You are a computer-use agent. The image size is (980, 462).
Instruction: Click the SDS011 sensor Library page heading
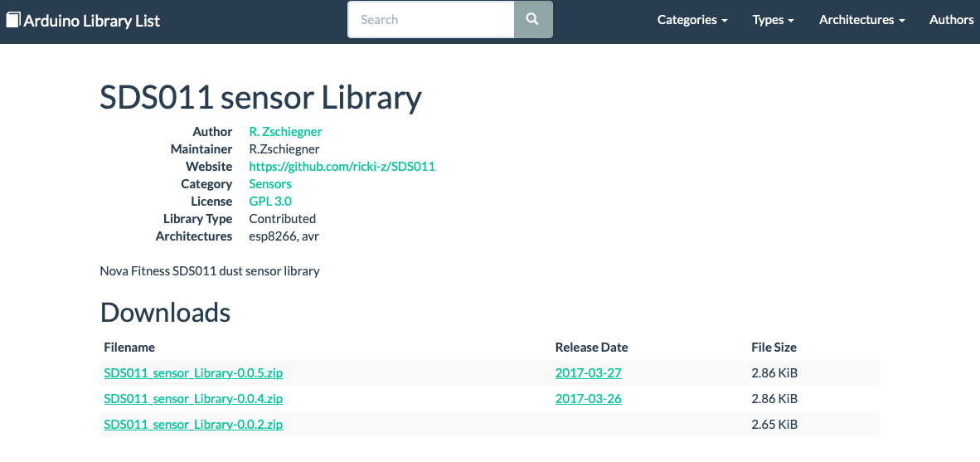click(x=260, y=98)
